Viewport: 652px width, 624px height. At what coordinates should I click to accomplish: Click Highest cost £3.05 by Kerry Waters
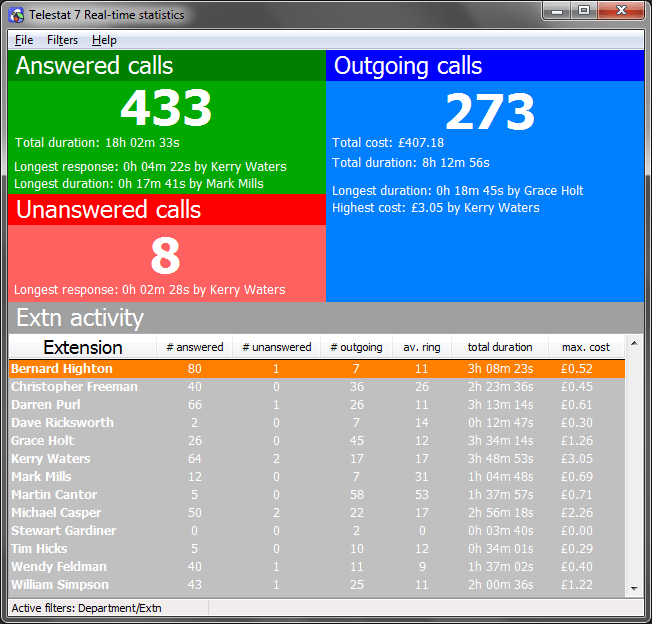tap(435, 208)
